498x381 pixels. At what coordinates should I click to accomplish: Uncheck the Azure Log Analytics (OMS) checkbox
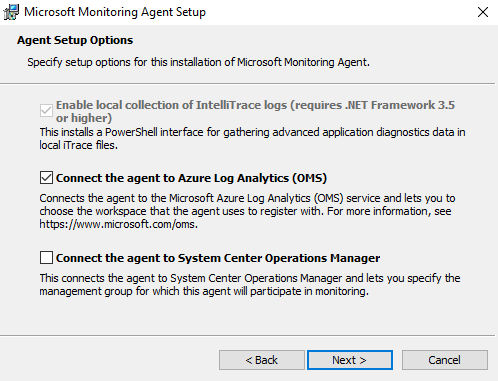(x=46, y=178)
